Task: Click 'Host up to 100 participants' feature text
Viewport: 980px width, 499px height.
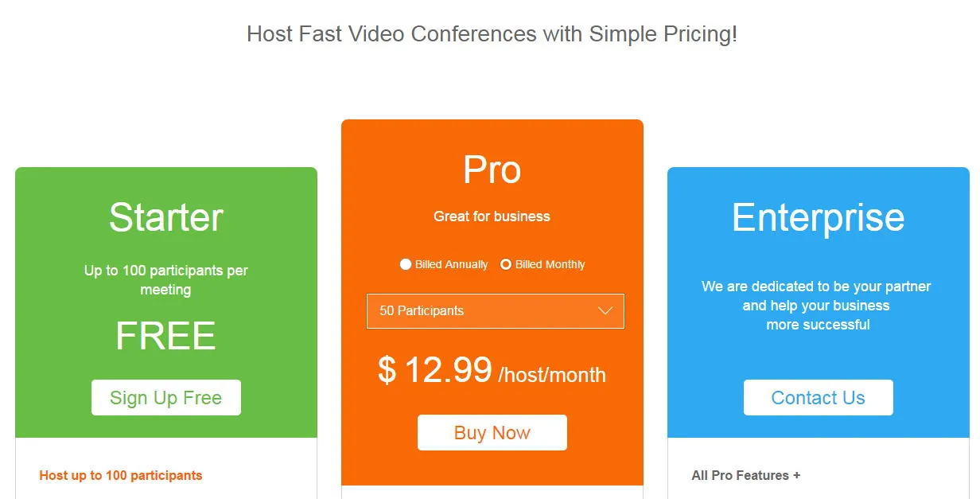Action: coord(121,475)
